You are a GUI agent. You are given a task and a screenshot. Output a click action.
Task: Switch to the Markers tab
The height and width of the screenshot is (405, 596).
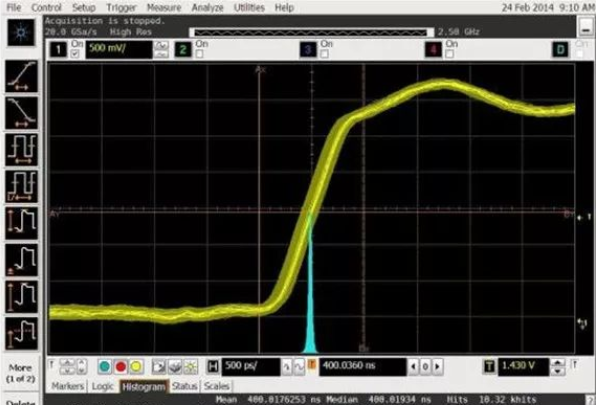(x=68, y=386)
